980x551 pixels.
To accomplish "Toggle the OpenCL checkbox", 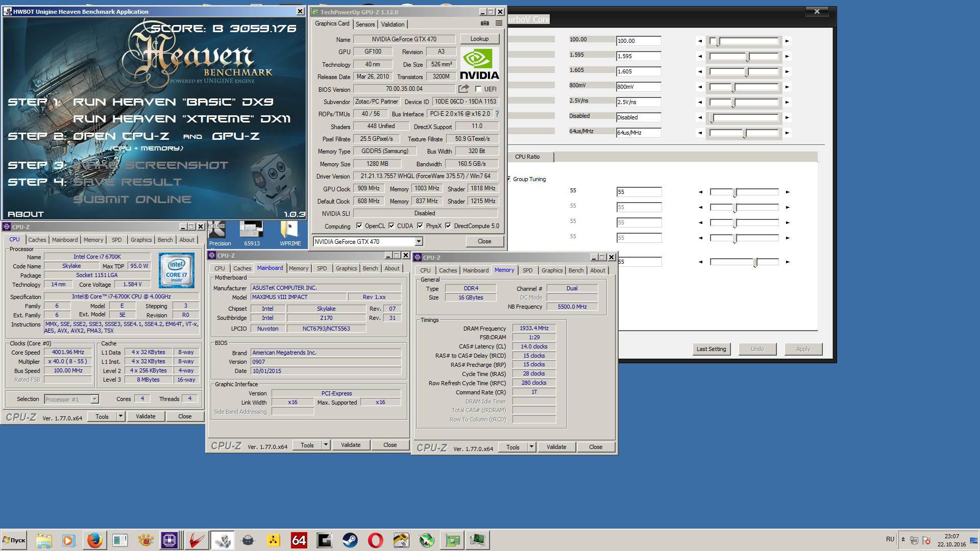I will 359,226.
